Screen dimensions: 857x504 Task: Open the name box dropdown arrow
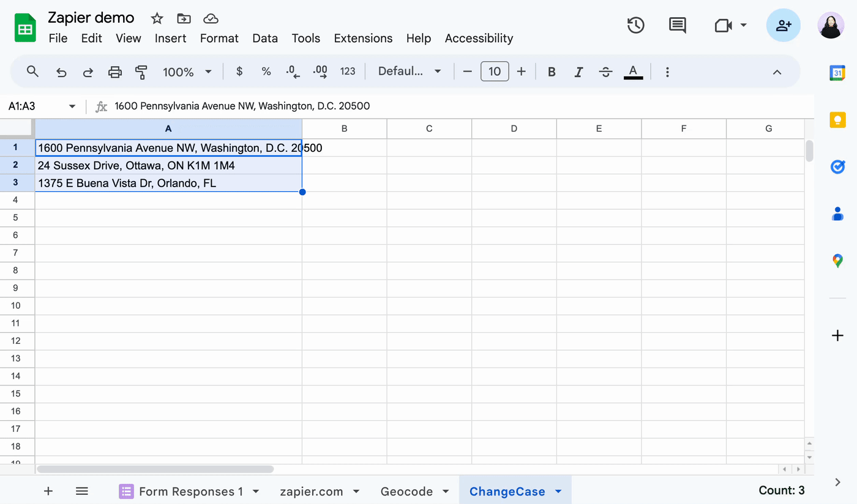point(72,106)
